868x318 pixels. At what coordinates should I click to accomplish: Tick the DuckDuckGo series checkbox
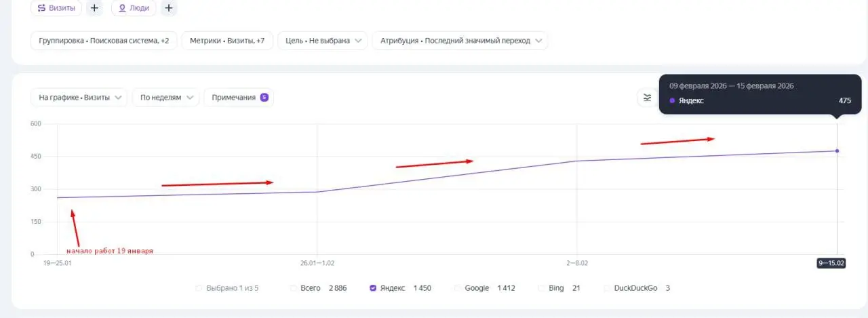[607, 288]
